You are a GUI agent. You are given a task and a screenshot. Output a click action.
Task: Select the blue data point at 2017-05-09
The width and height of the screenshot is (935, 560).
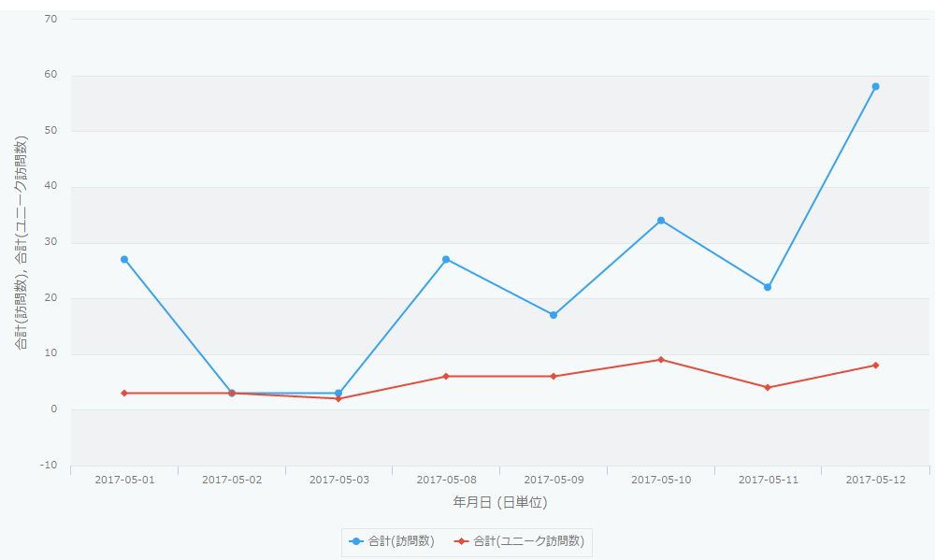tap(554, 315)
